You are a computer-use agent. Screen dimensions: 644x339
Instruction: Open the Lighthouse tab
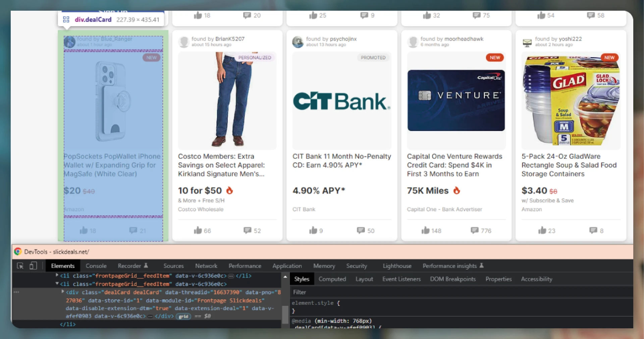[x=397, y=266]
